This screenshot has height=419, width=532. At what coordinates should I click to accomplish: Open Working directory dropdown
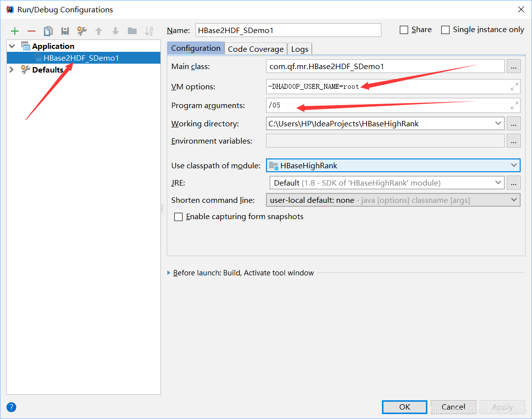(498, 123)
